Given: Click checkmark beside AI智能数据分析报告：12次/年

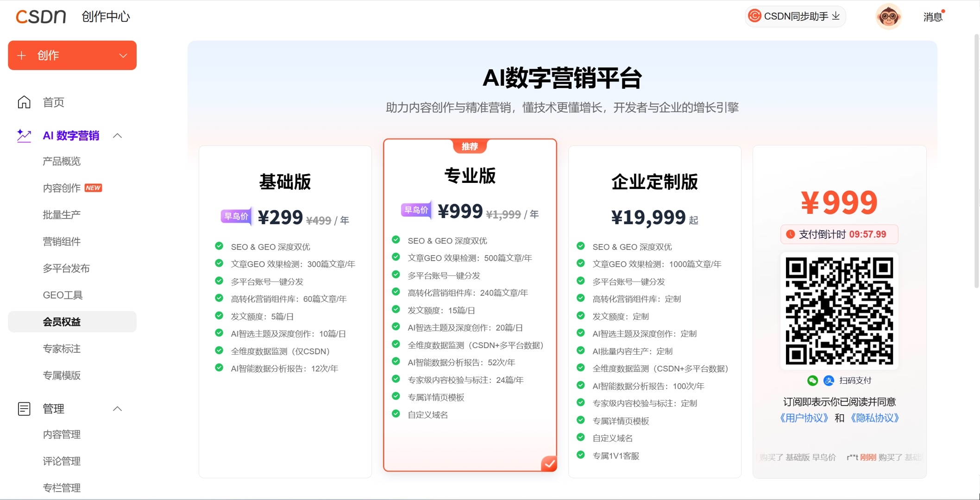Looking at the screenshot, I should point(219,368).
